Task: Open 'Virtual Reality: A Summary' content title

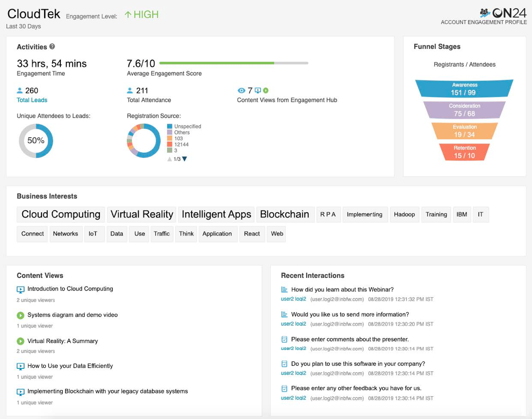Action: point(63,341)
